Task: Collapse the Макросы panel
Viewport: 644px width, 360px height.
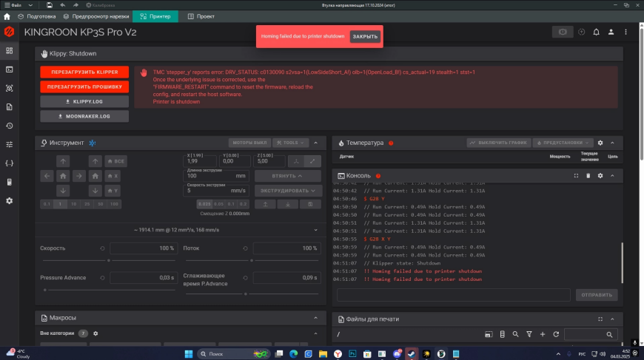Action: [x=316, y=318]
